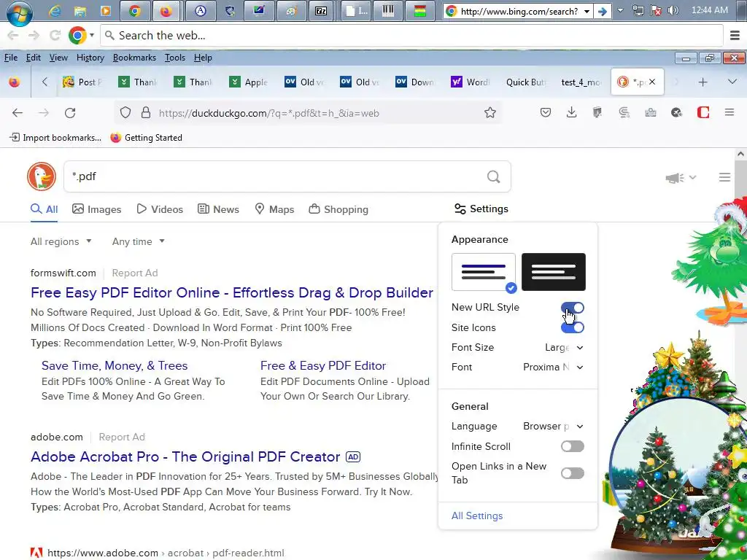The width and height of the screenshot is (747, 560).
Task: Click the speaker volume tray icon
Action: pyautogui.click(x=673, y=10)
